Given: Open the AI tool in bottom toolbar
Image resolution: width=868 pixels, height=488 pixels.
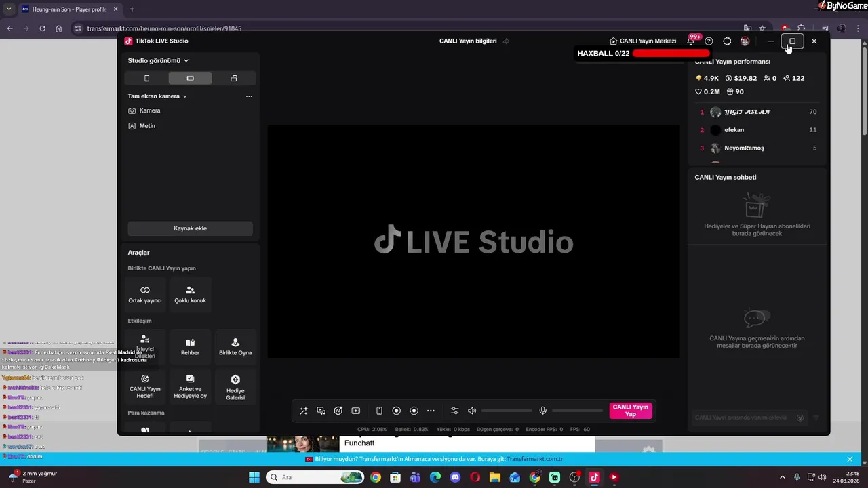Looking at the screenshot, I should coord(338,411).
